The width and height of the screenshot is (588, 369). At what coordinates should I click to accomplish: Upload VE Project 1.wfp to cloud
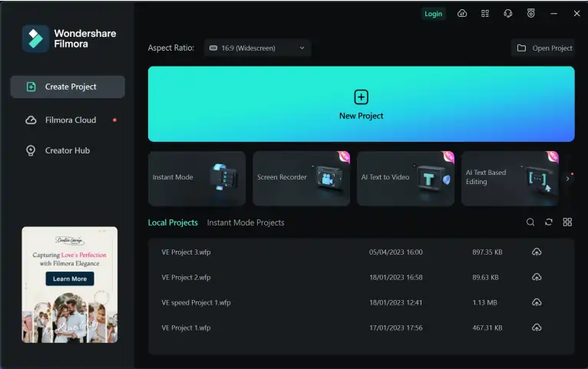[537, 328]
